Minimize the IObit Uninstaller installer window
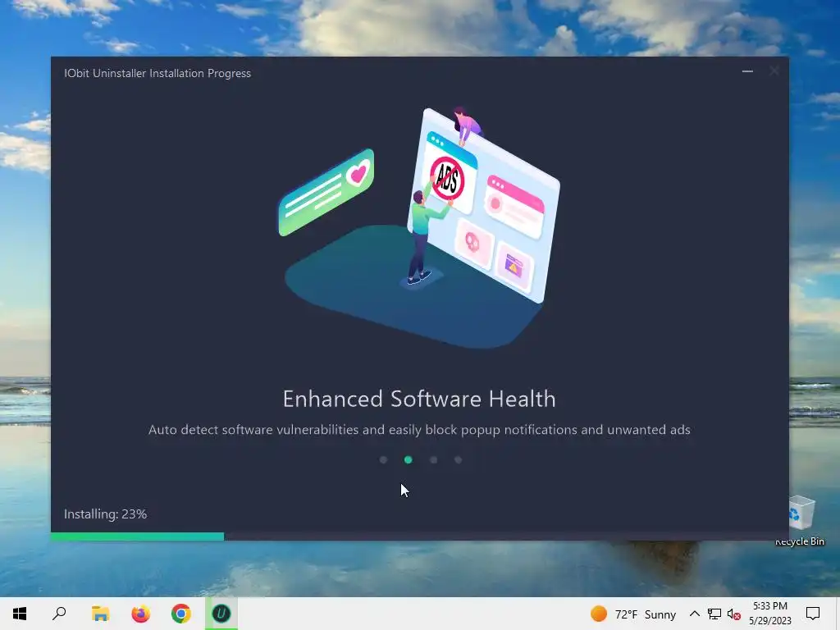This screenshot has height=630, width=840. (x=747, y=71)
